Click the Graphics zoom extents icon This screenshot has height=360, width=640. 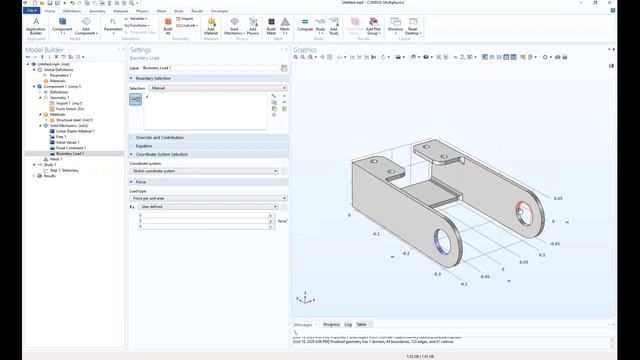pyautogui.click(x=322, y=57)
